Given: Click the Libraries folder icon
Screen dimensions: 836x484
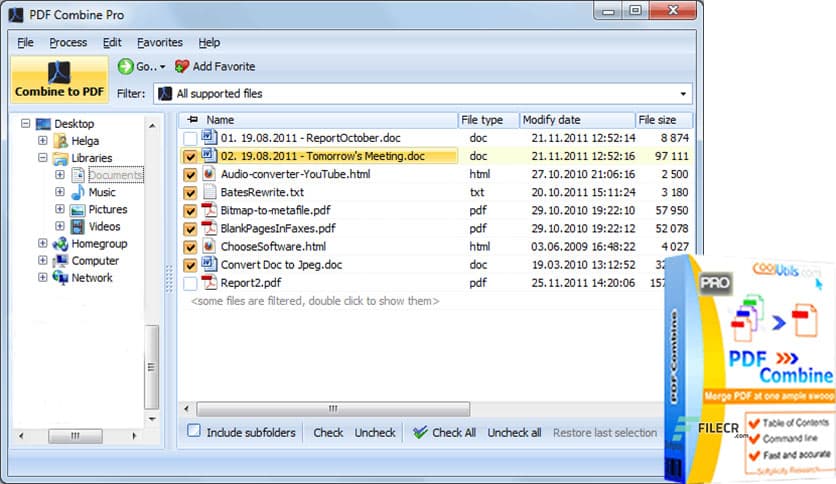Looking at the screenshot, I should coord(61,158).
